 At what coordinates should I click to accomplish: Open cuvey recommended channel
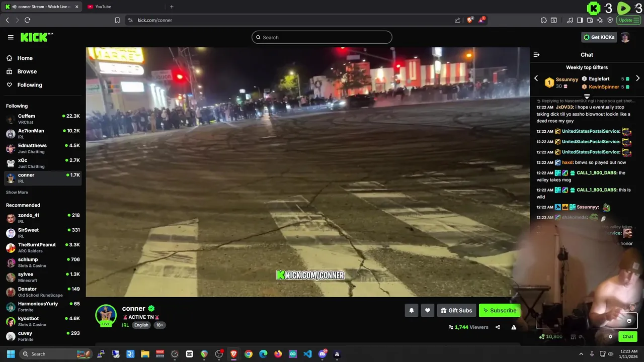point(43,336)
